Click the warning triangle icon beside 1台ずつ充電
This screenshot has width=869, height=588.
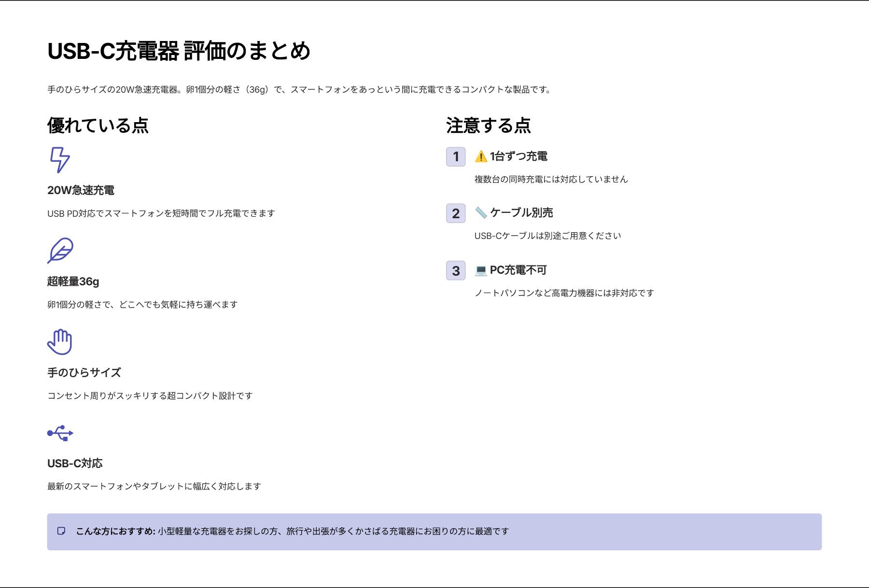click(x=480, y=155)
